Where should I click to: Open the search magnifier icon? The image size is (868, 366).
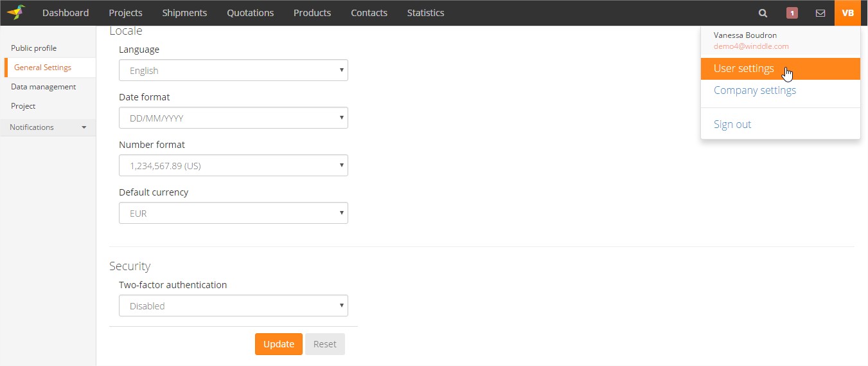click(763, 13)
